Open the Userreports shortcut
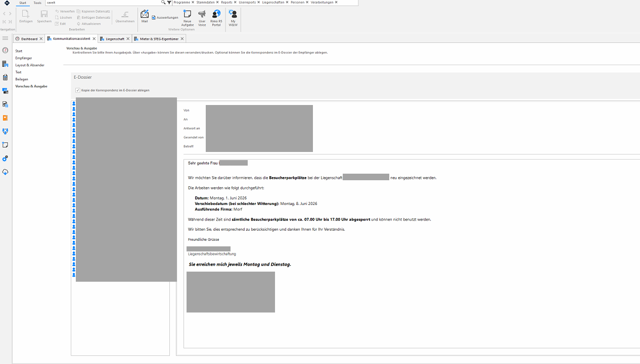This screenshot has height=364, width=640. 247,3
